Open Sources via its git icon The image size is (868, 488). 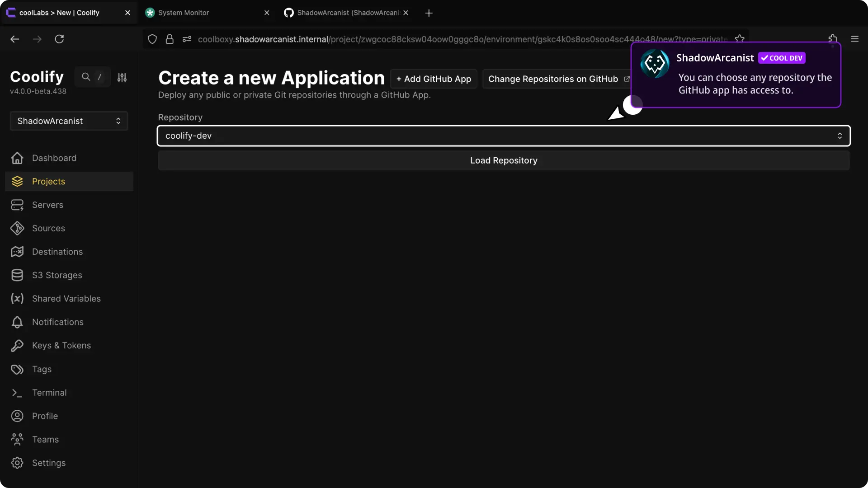click(17, 229)
